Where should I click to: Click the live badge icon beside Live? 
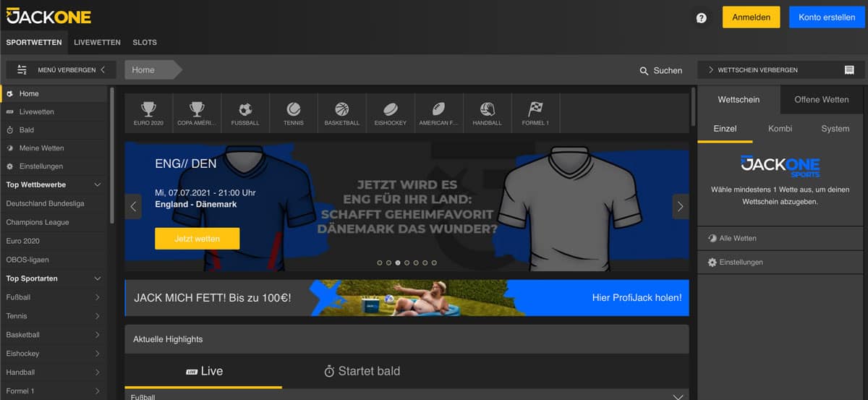192,372
